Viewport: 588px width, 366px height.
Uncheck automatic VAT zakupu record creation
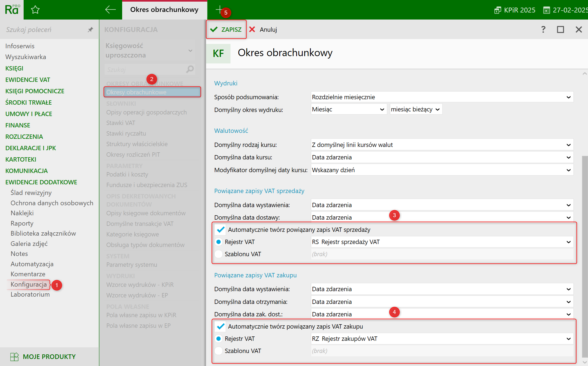point(220,326)
